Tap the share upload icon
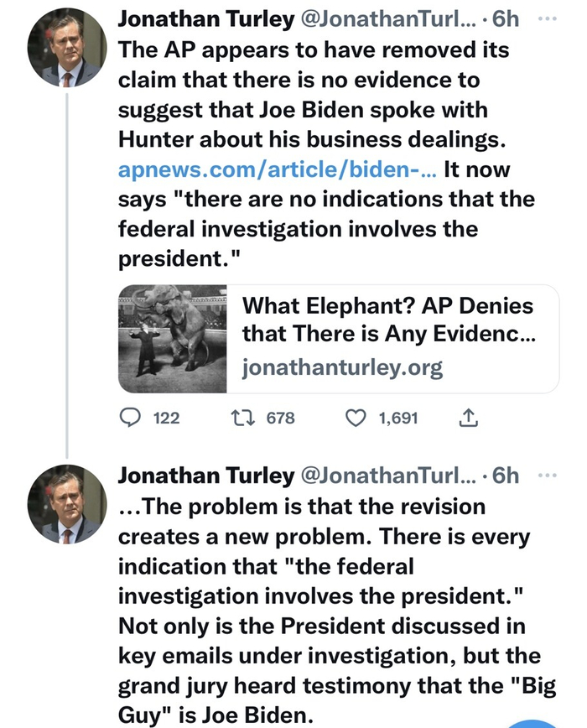This screenshot has height=728, width=587. pyautogui.click(x=469, y=417)
